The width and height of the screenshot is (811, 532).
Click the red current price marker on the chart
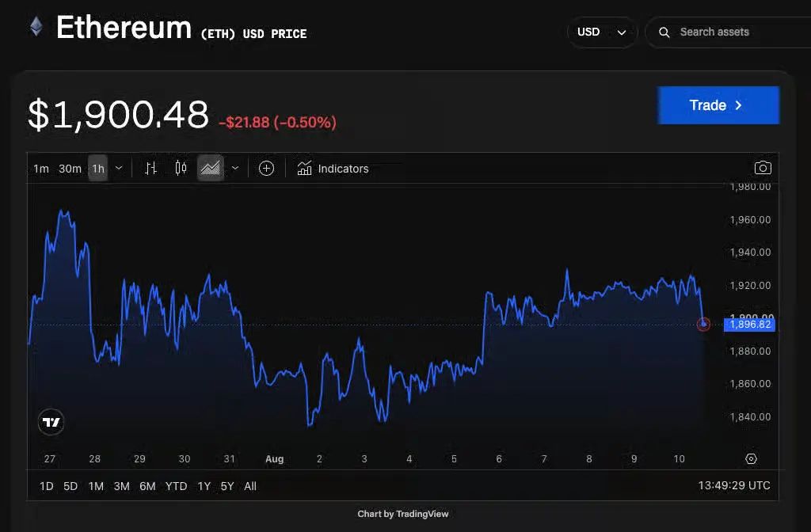click(703, 324)
